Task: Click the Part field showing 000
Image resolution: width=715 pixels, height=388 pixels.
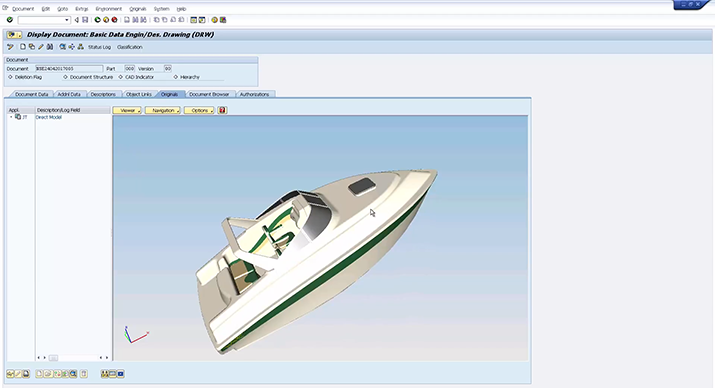Action: coord(130,68)
